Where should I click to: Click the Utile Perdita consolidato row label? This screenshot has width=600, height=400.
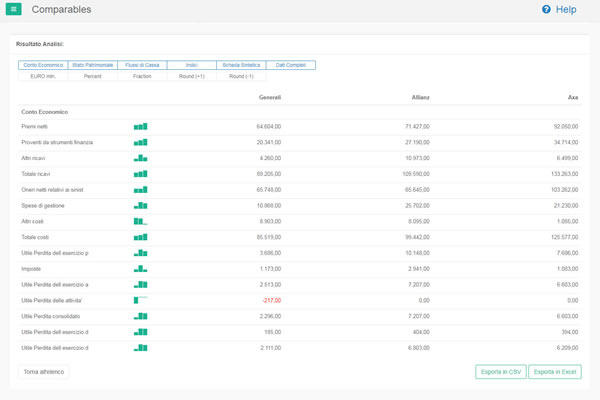point(51,316)
